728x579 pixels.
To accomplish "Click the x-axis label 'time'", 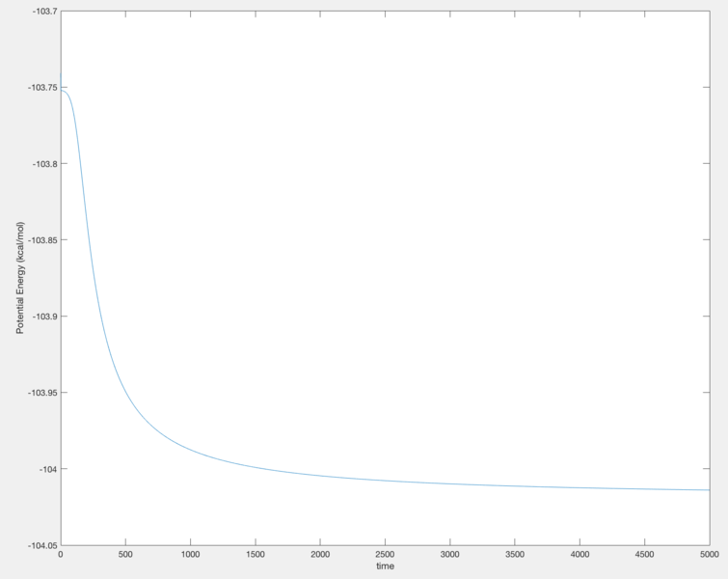I will click(x=386, y=566).
